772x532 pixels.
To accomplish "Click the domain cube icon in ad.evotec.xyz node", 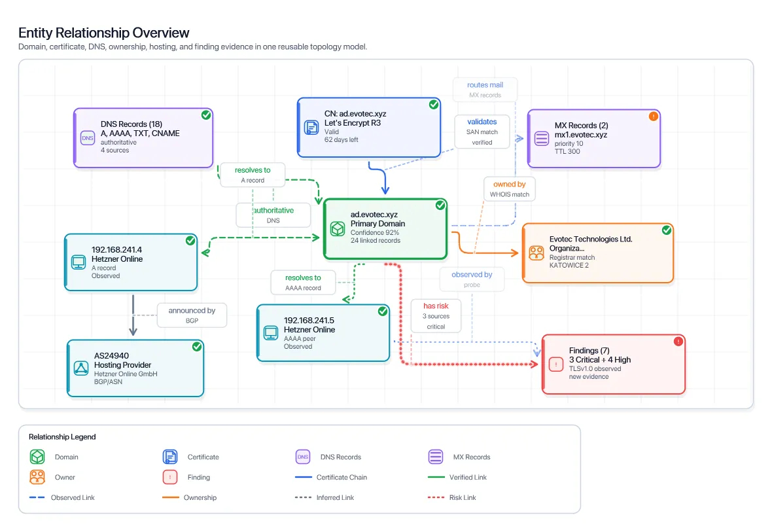I will click(337, 228).
